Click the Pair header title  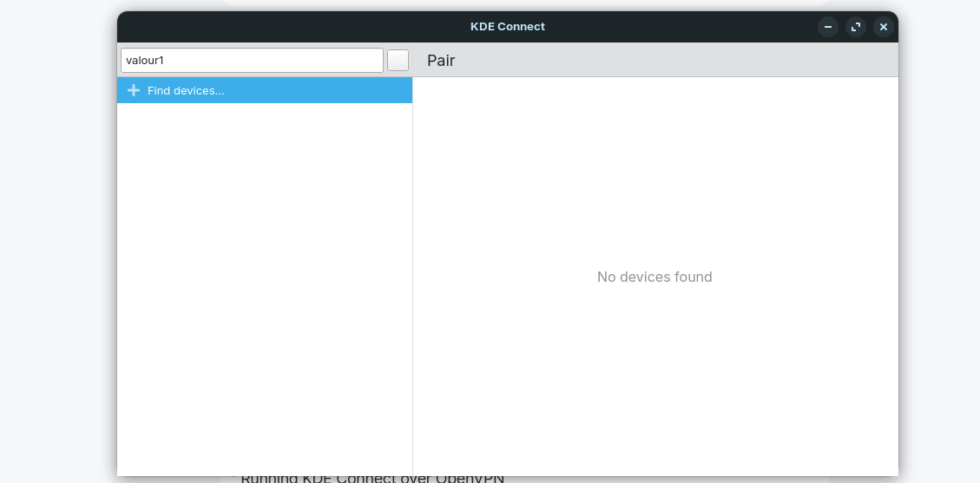(441, 61)
